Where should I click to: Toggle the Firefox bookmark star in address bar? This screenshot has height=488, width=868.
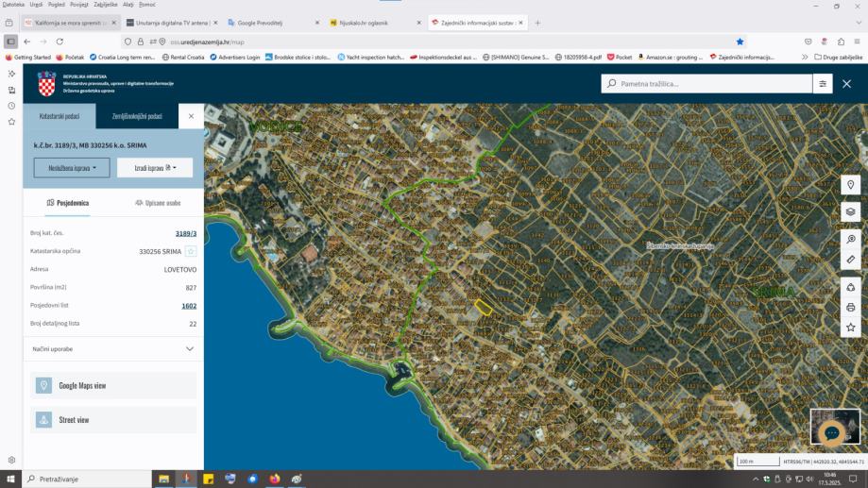(x=740, y=42)
